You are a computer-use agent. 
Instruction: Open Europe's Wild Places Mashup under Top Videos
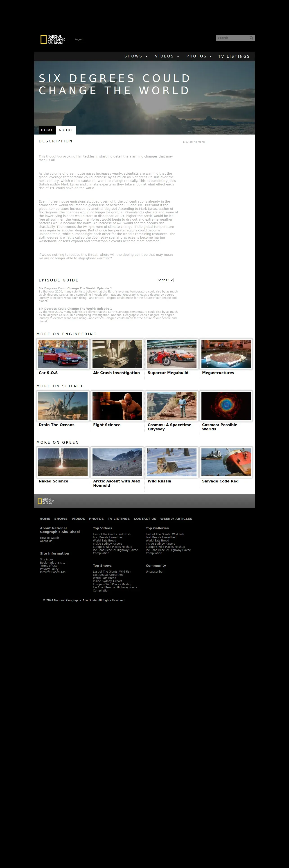pos(112,547)
